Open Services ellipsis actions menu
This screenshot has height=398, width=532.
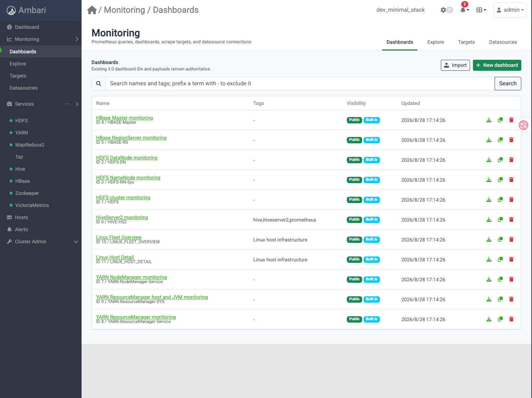tap(67, 104)
